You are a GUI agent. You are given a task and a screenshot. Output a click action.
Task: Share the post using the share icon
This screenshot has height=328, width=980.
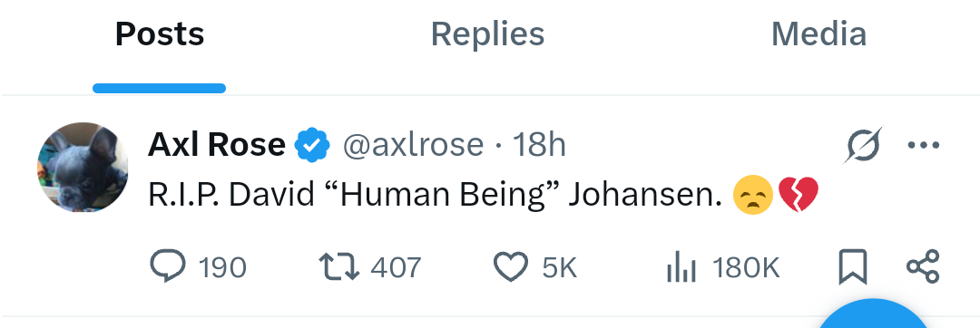point(923,267)
